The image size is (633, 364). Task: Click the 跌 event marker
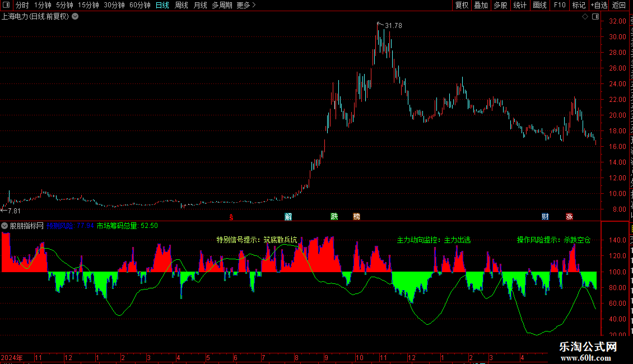click(334, 217)
